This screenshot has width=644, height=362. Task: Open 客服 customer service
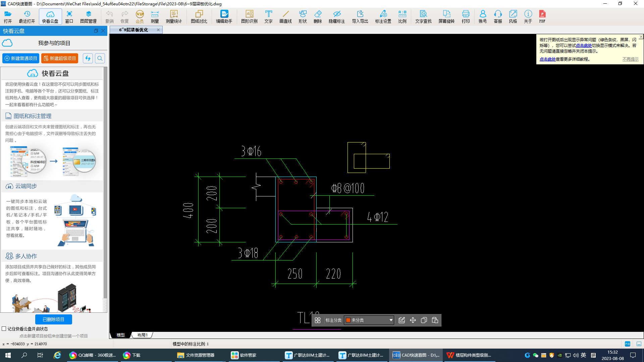(x=498, y=16)
